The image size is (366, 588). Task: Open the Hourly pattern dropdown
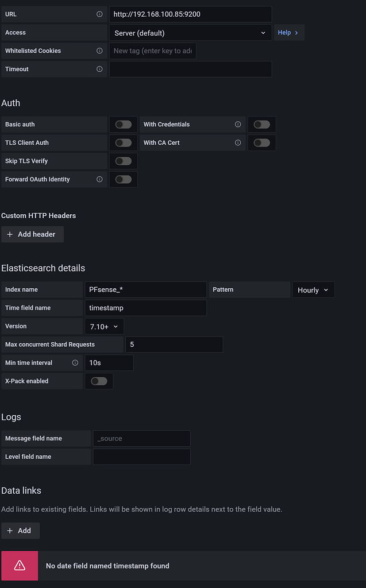[313, 290]
